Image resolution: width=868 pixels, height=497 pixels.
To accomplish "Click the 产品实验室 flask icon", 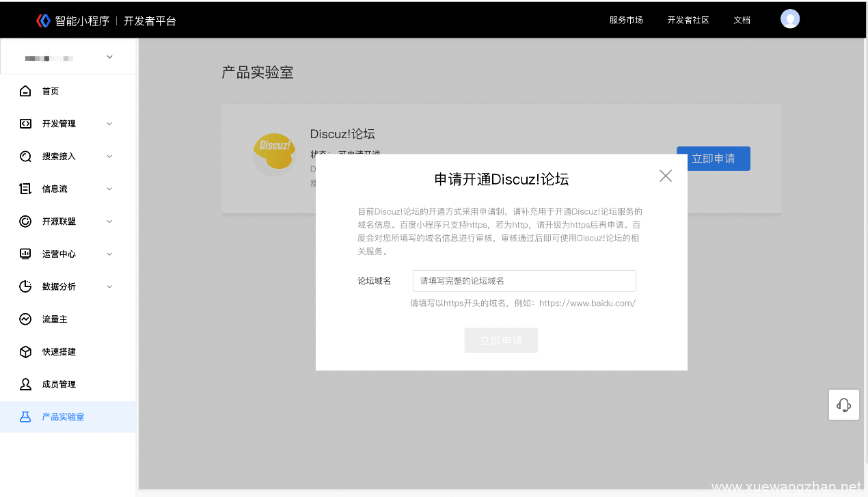I will tap(25, 417).
